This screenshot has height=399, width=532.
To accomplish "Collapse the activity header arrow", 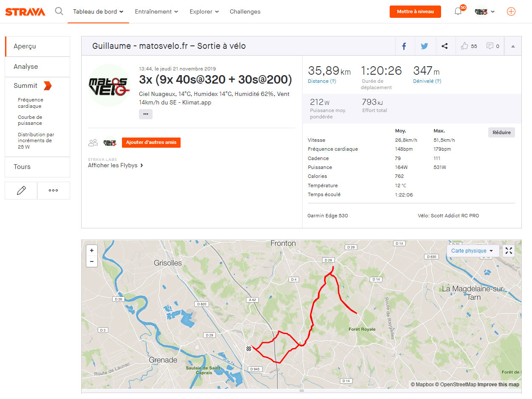I will (513, 46).
